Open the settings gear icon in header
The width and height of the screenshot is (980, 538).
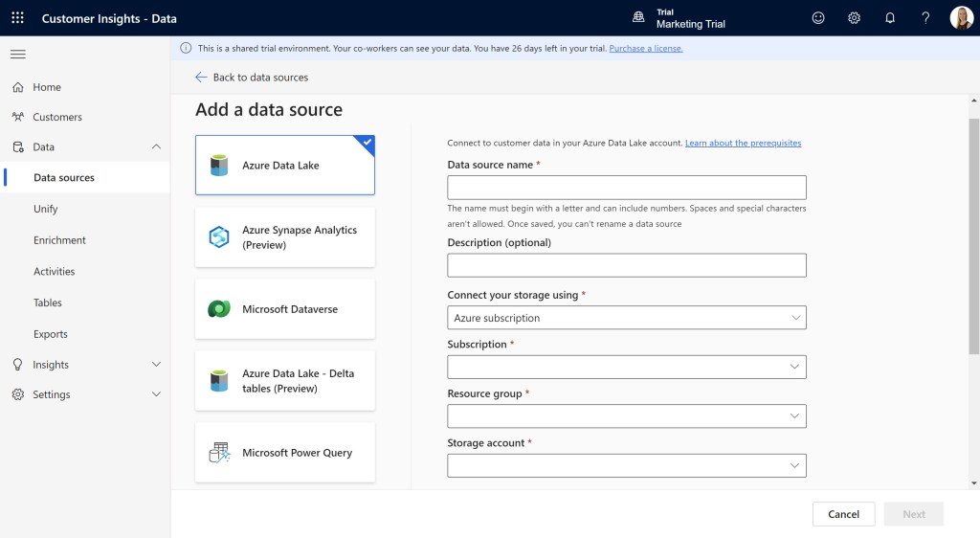click(854, 18)
